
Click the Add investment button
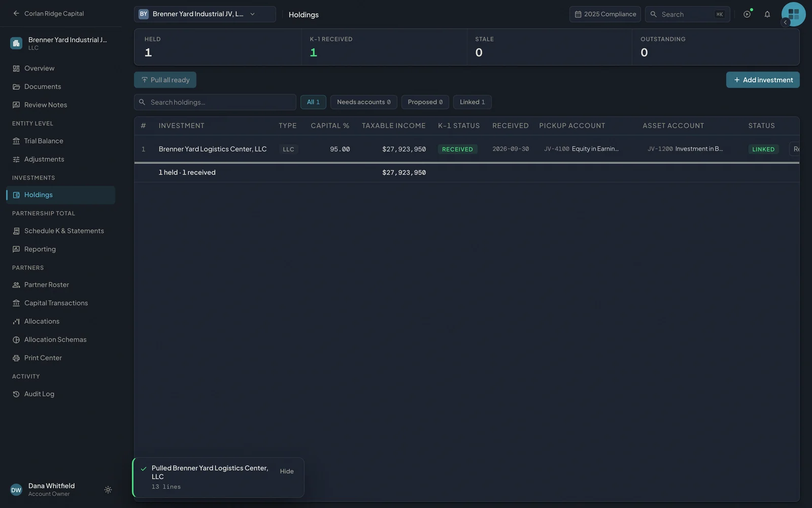pos(763,80)
